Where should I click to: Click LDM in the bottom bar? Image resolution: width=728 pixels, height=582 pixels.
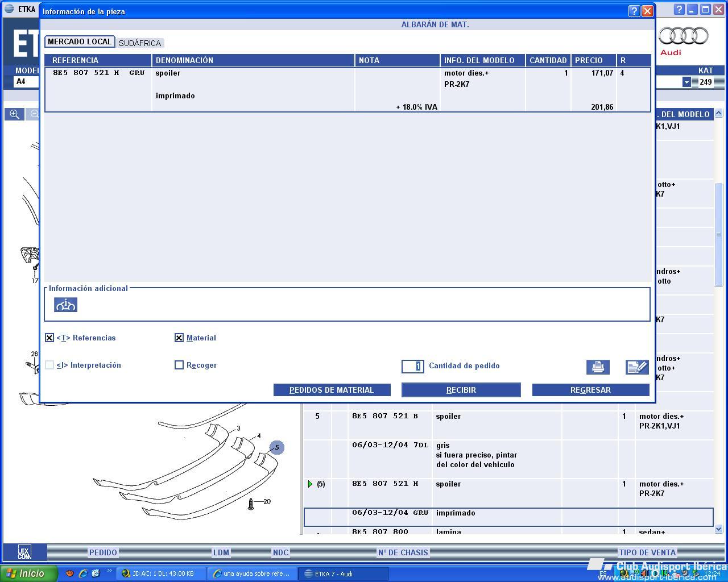pyautogui.click(x=221, y=552)
